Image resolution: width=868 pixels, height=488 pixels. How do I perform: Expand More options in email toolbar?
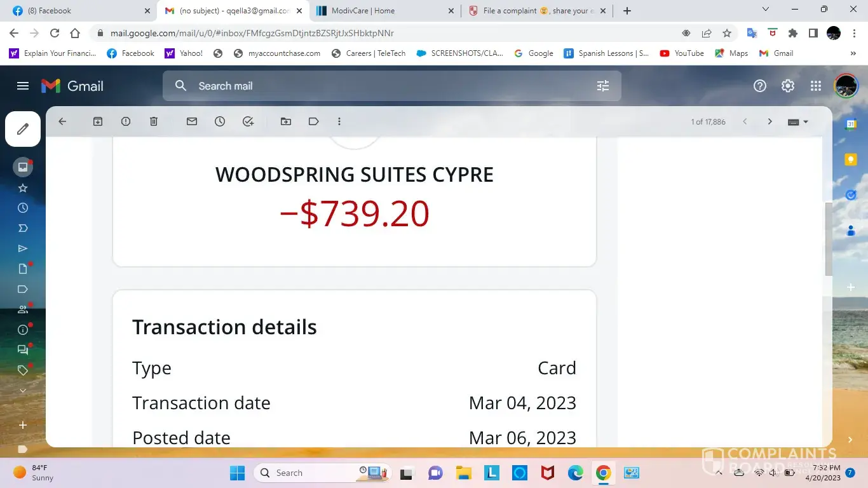coord(339,121)
